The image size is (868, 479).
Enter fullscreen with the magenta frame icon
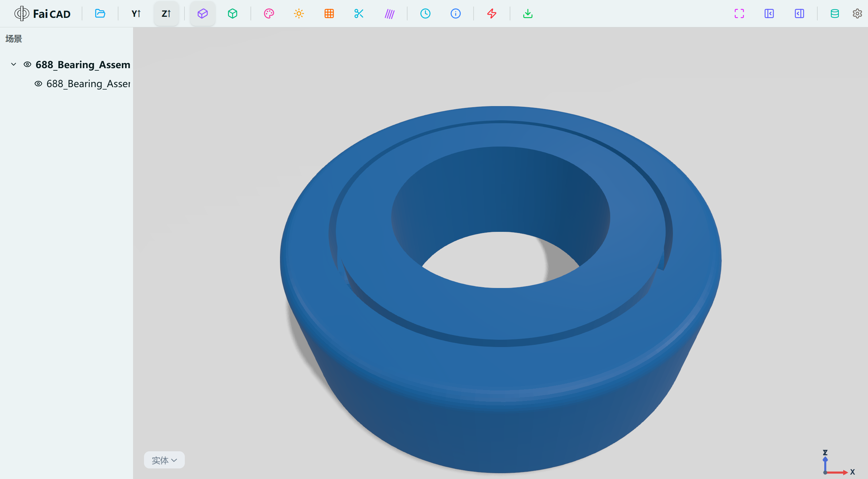click(x=739, y=13)
